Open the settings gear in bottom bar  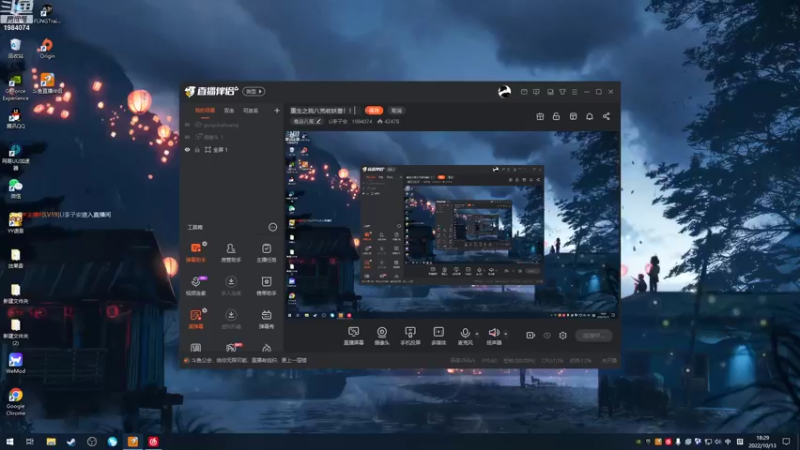click(563, 335)
